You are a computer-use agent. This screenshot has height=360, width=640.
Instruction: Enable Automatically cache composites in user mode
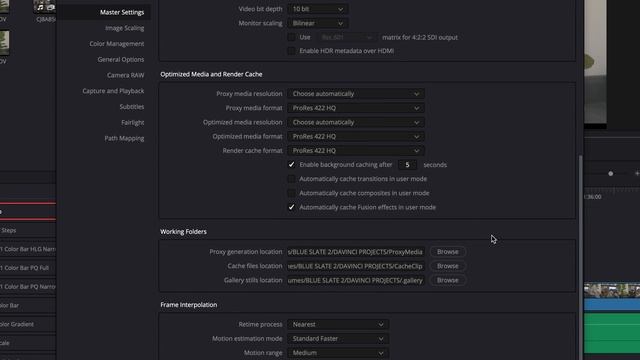(291, 193)
